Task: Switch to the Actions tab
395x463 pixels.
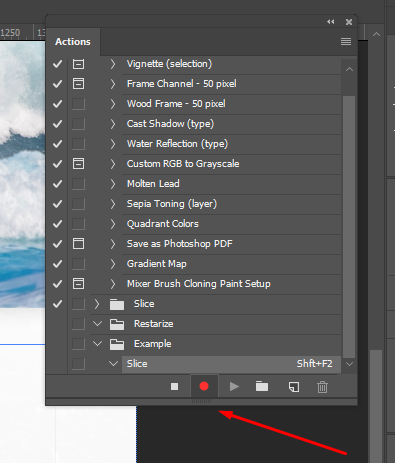Action: [x=73, y=42]
